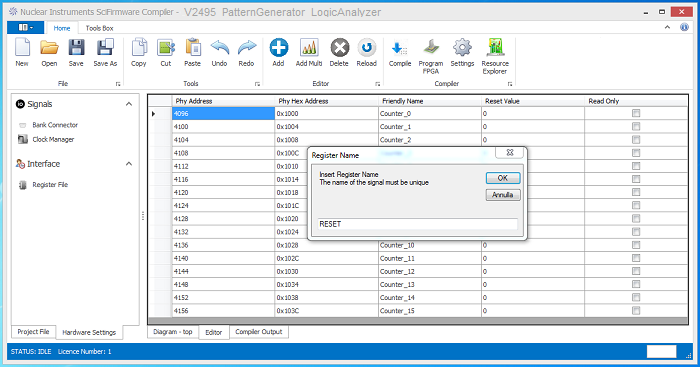The image size is (700, 367).
Task: Reload the editor
Action: (x=367, y=53)
